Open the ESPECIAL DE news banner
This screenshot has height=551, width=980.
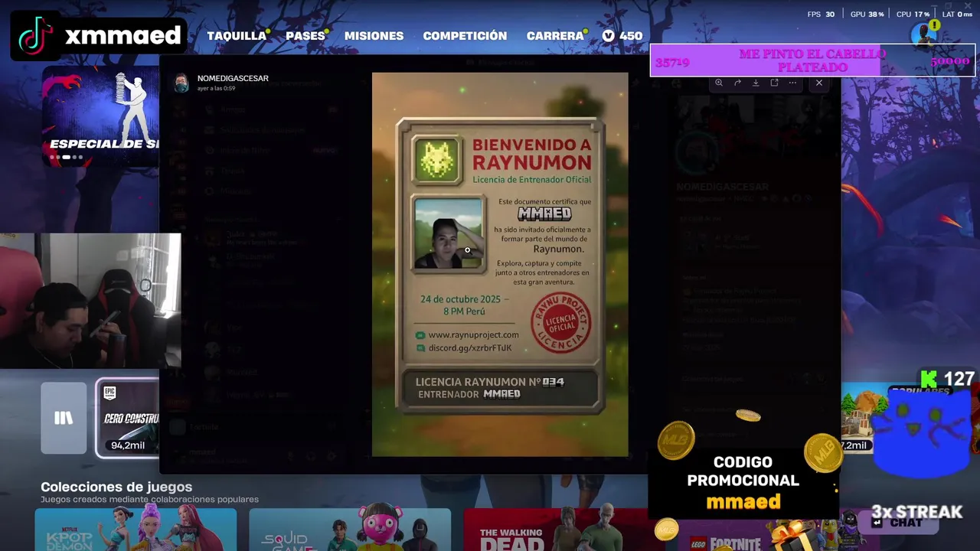pos(101,115)
